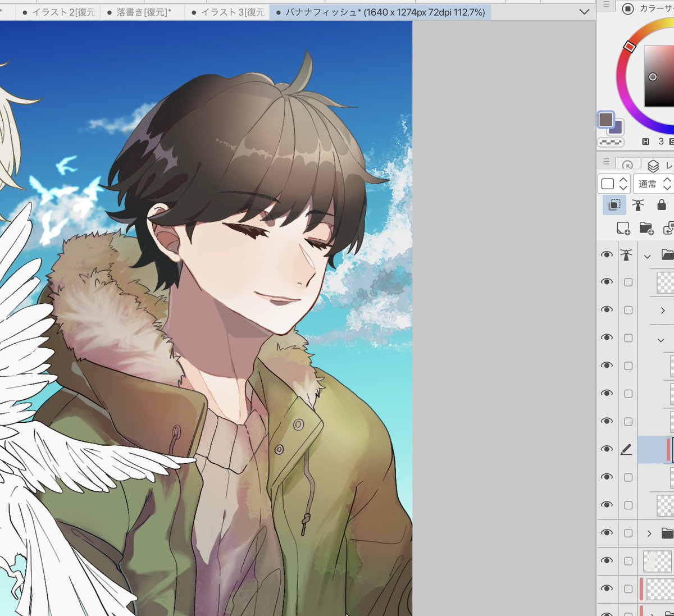Switch to the tab with circled arrow icon
Viewport: 674px width, 616px height.
coord(628,165)
